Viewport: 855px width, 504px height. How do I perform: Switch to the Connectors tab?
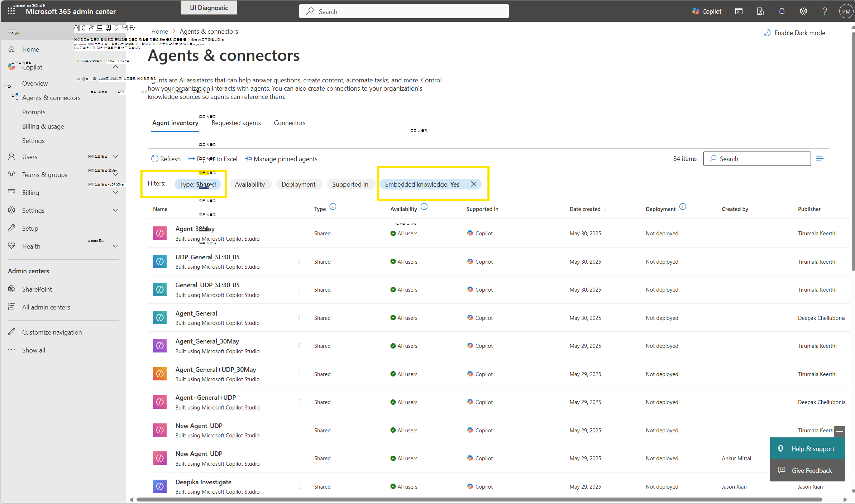290,123
